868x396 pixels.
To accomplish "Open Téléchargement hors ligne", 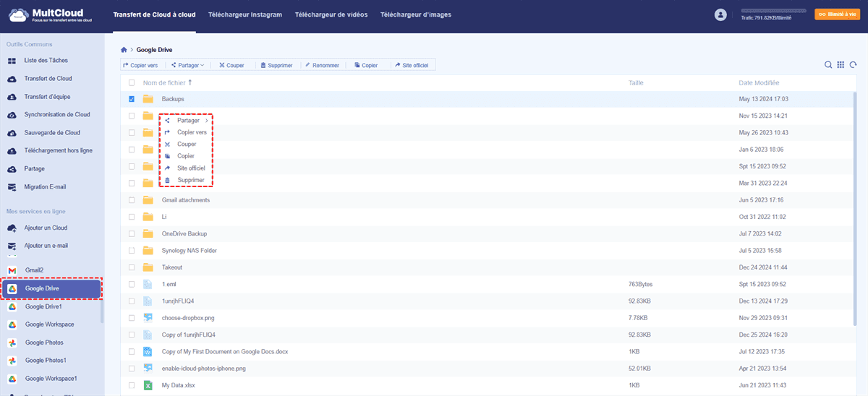I will pyautogui.click(x=58, y=151).
